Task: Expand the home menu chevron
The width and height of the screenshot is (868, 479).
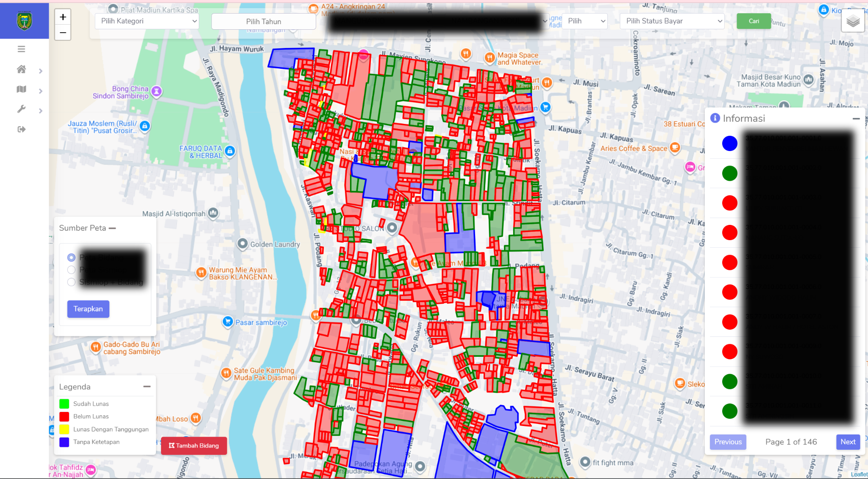Action: click(x=41, y=71)
